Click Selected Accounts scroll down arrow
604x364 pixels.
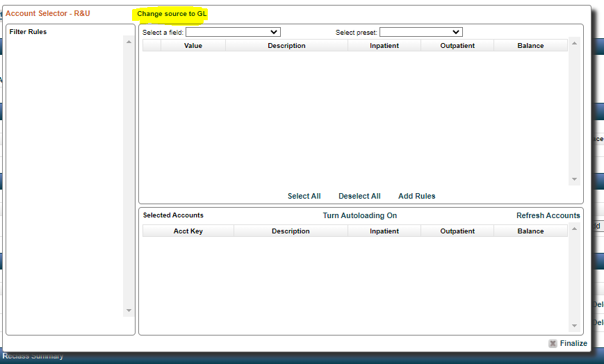[x=574, y=326]
